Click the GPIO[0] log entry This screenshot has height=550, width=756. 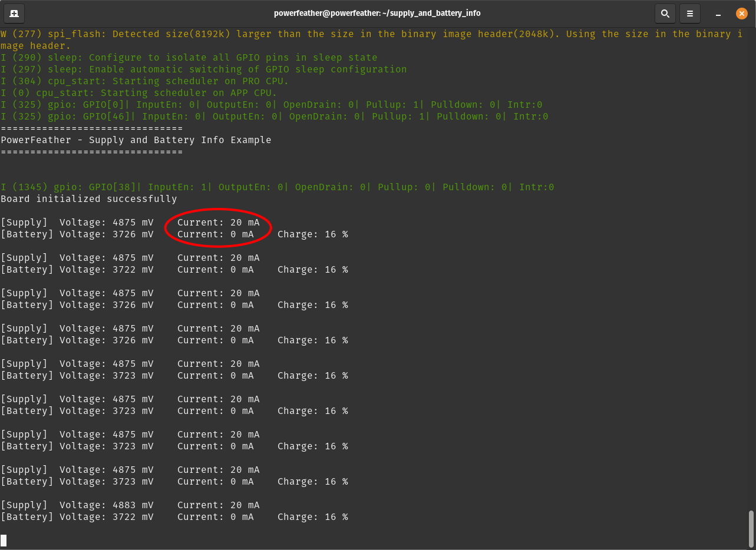pyautogui.click(x=271, y=105)
